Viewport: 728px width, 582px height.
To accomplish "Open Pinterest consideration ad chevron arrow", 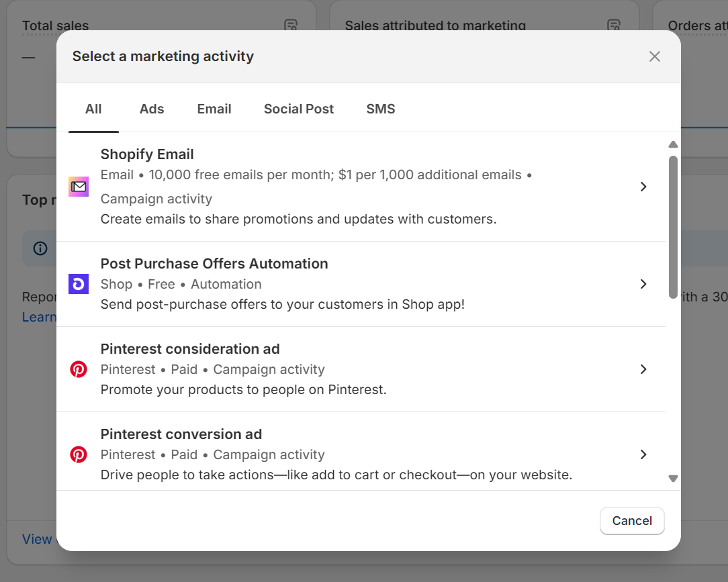I will click(643, 369).
